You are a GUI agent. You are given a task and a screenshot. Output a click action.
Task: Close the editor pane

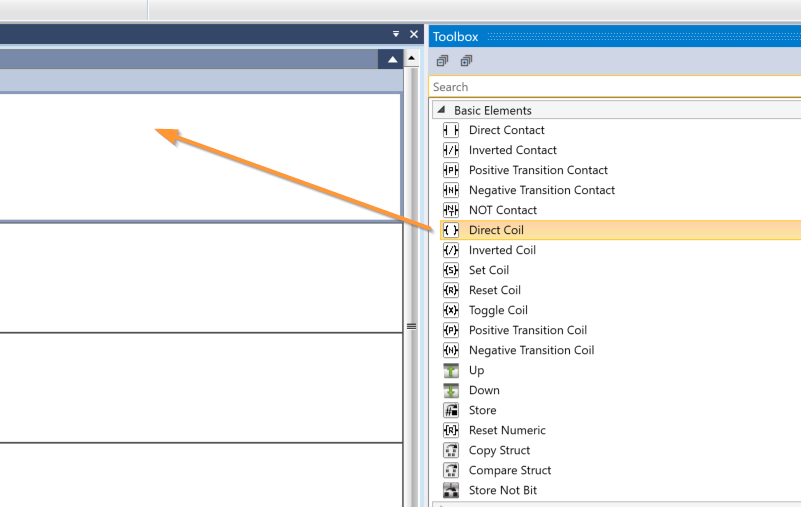[x=414, y=34]
